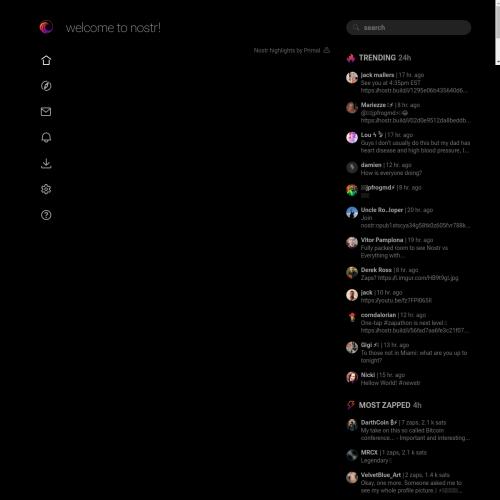500x500 pixels.
Task: Open VelvetBlue_Art's zapped post
Action: (x=408, y=483)
